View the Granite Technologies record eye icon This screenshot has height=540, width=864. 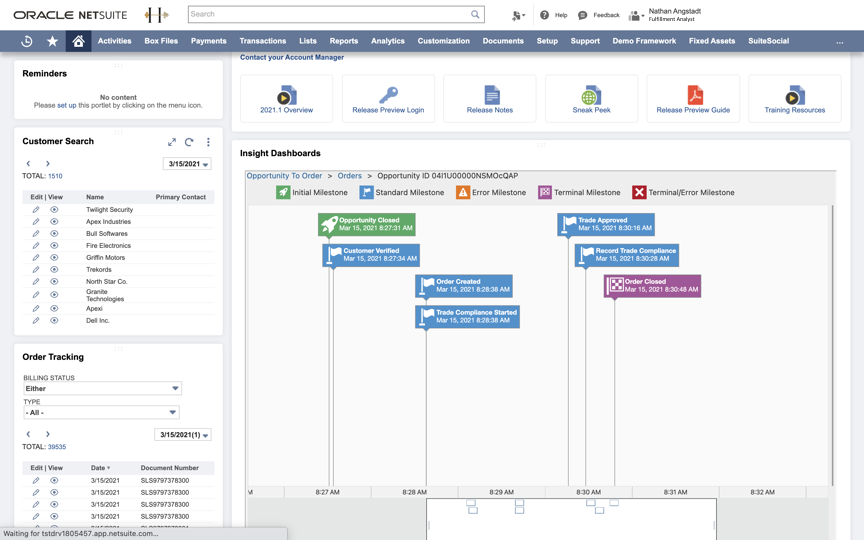[x=54, y=295]
